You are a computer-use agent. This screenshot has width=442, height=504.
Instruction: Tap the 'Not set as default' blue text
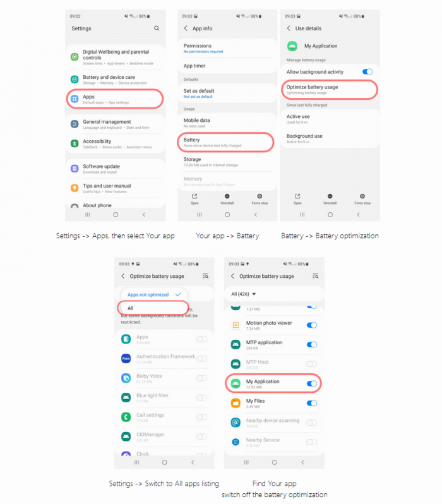tap(198, 97)
